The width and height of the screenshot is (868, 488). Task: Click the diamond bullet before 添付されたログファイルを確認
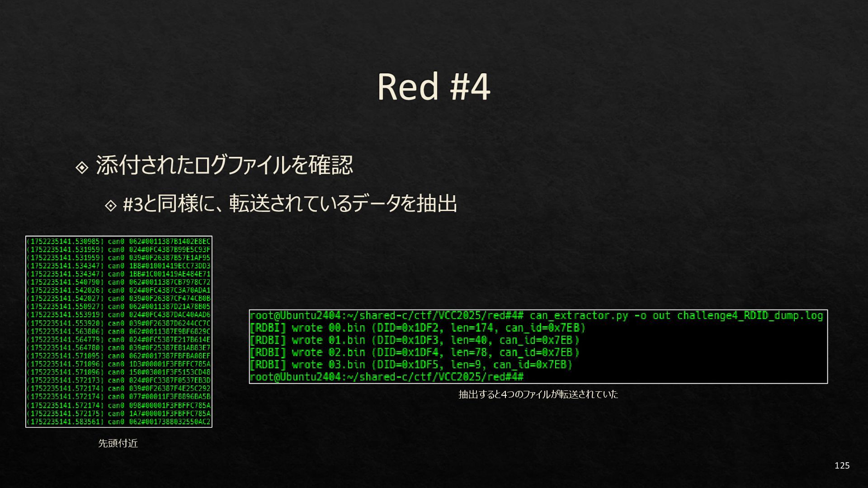coord(82,168)
